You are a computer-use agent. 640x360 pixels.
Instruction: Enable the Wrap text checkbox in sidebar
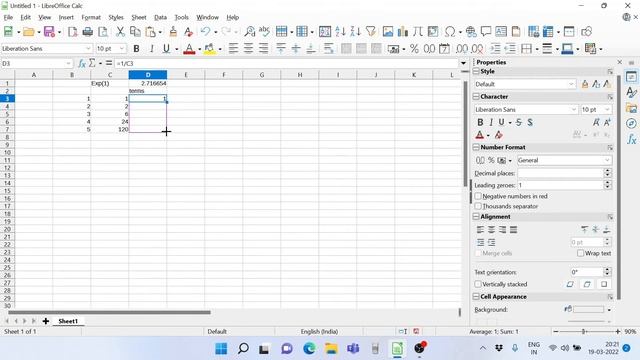tap(580, 253)
